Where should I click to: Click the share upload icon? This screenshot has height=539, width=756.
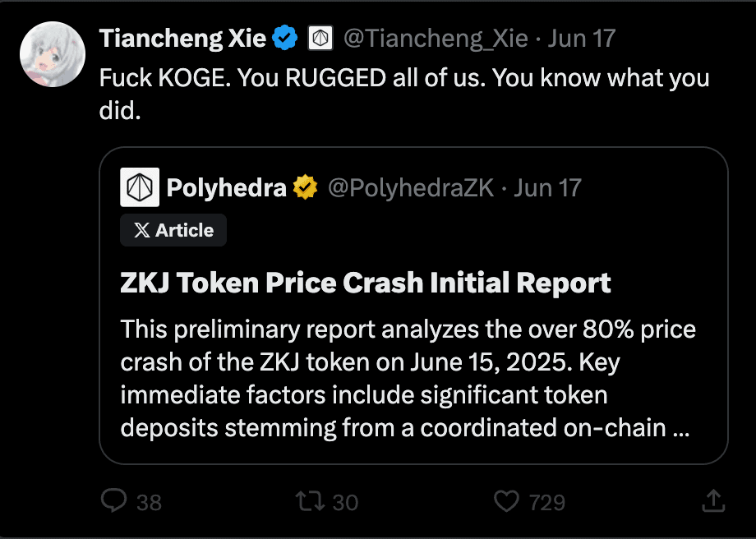pos(713,500)
